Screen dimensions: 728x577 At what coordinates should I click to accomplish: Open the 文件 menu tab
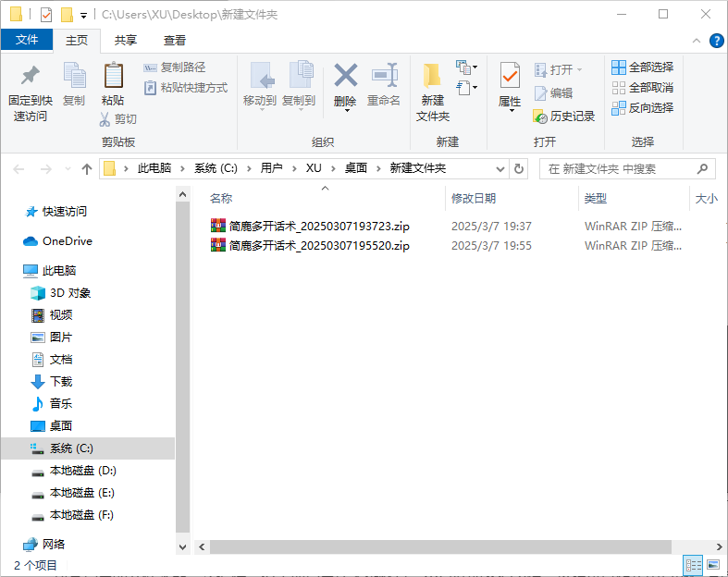[27, 40]
